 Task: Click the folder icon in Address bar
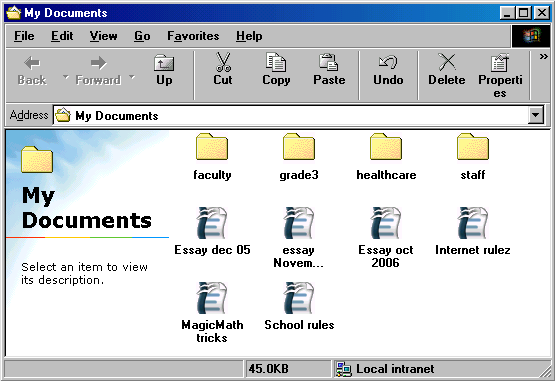(x=63, y=115)
